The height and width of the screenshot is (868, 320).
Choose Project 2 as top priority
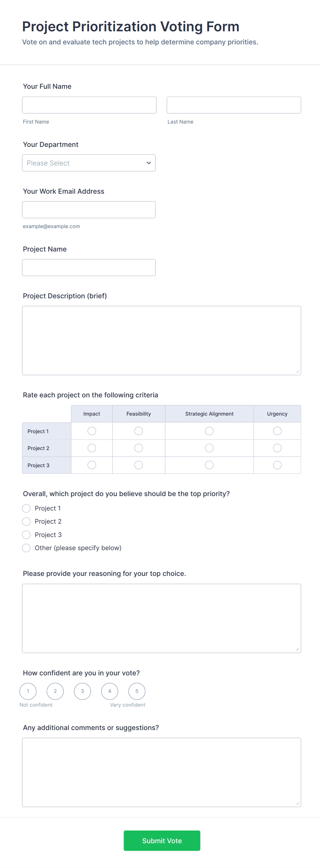[26, 522]
